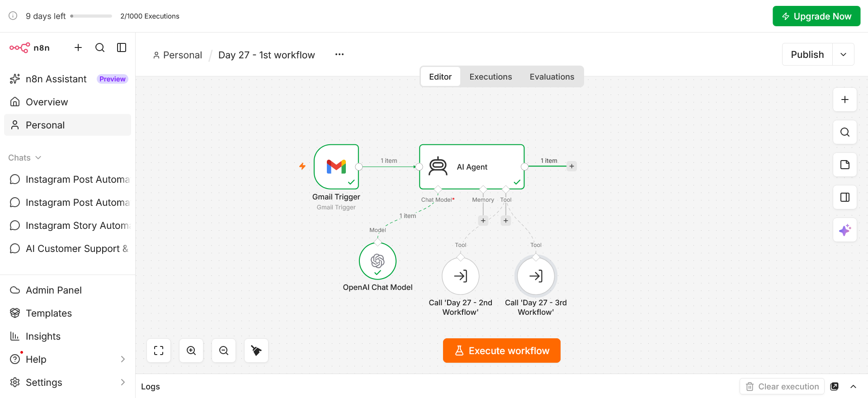Toggle focus panel icon on right
This screenshot has width=868, height=398.
tap(845, 197)
